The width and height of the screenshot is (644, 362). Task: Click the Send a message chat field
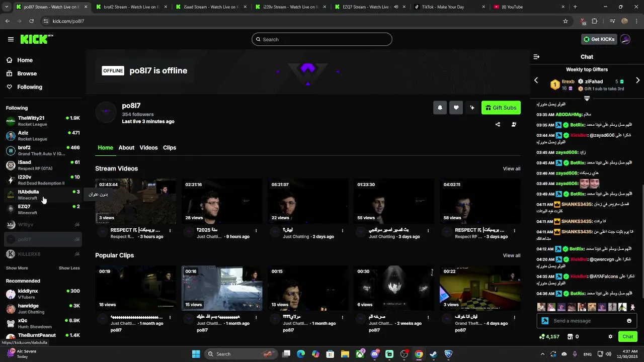tap(587, 321)
